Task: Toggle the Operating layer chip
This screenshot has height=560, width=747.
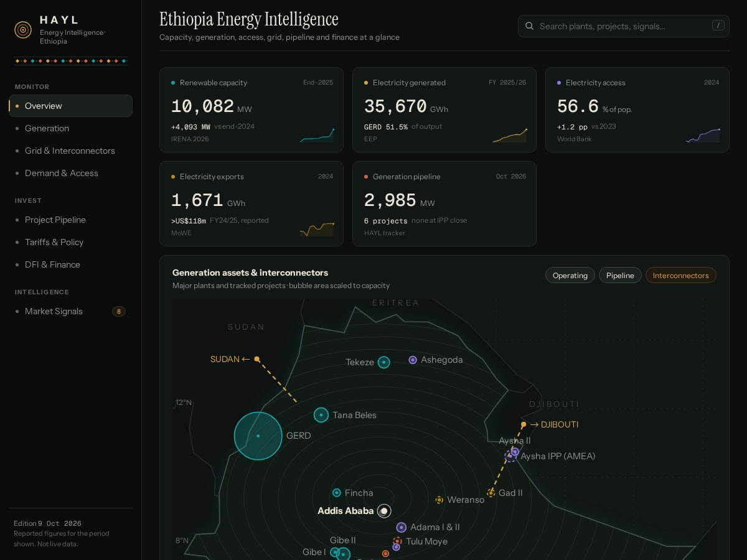Action: tap(570, 275)
